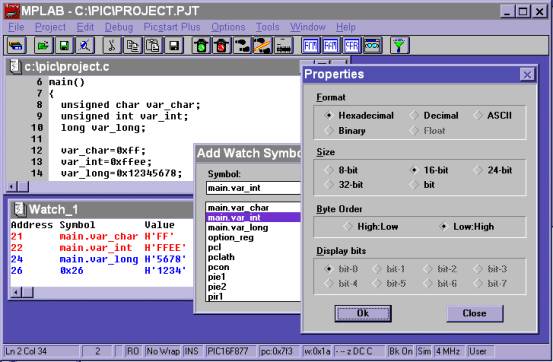Image resolution: width=553 pixels, height=362 pixels.
Task: Select main.var_long in the symbol list
Action: (253, 227)
